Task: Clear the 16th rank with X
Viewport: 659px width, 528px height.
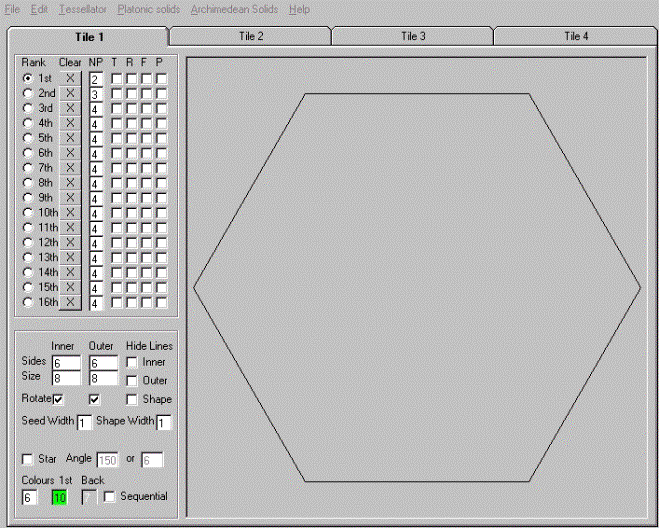Action: click(x=70, y=302)
